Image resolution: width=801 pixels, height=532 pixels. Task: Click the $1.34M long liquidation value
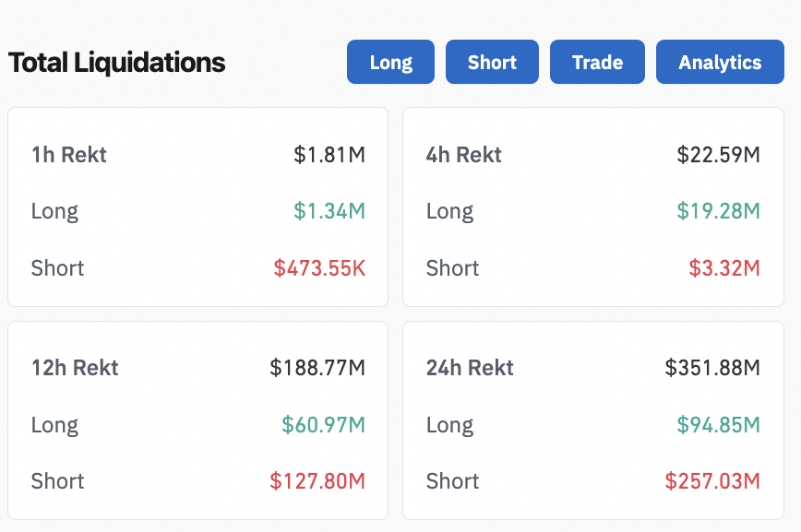pos(329,211)
